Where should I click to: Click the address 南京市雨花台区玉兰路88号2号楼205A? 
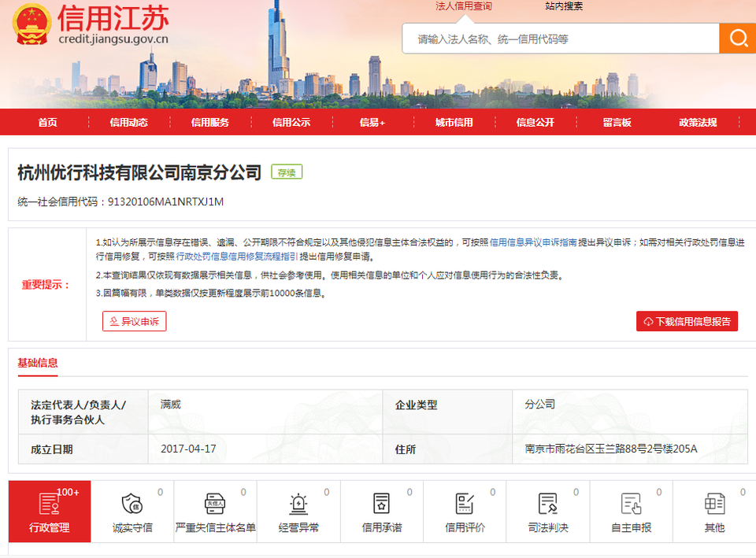tap(611, 449)
